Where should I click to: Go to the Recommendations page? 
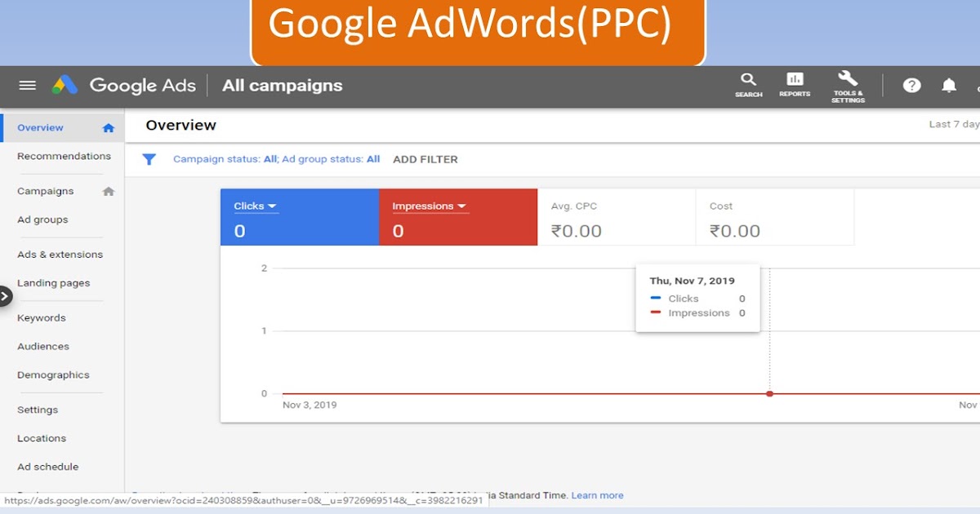click(64, 156)
